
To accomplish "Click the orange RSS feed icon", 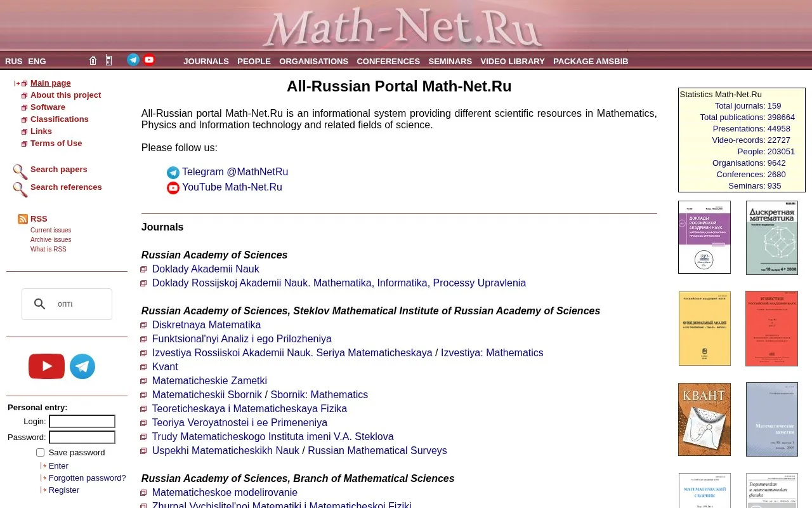I will (x=23, y=219).
